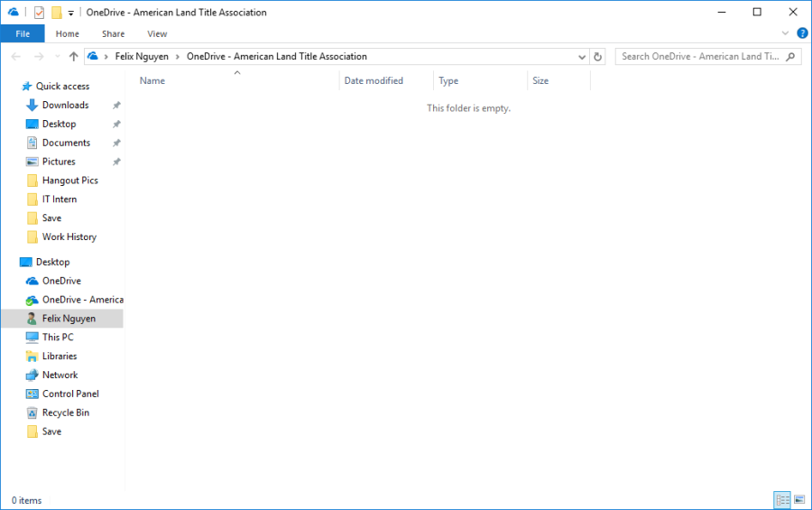This screenshot has height=510, width=812.
Task: Open Control Panel in navigation pane
Action: point(70,394)
